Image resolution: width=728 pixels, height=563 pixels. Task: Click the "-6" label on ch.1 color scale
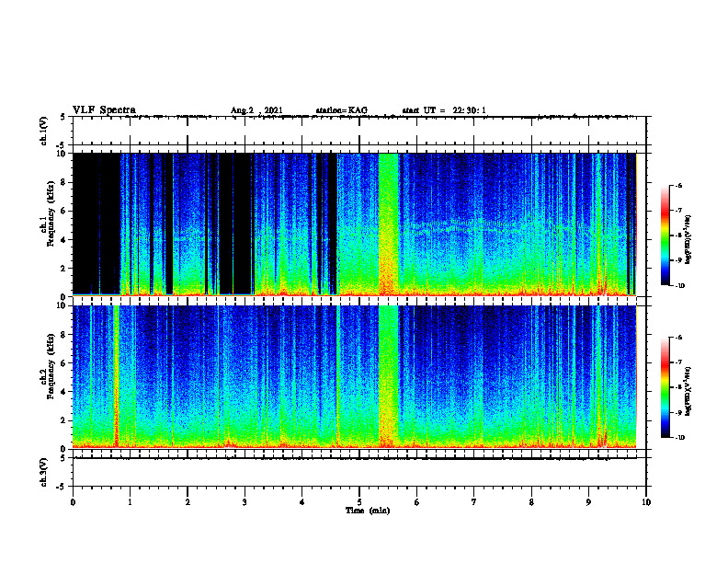click(x=678, y=185)
